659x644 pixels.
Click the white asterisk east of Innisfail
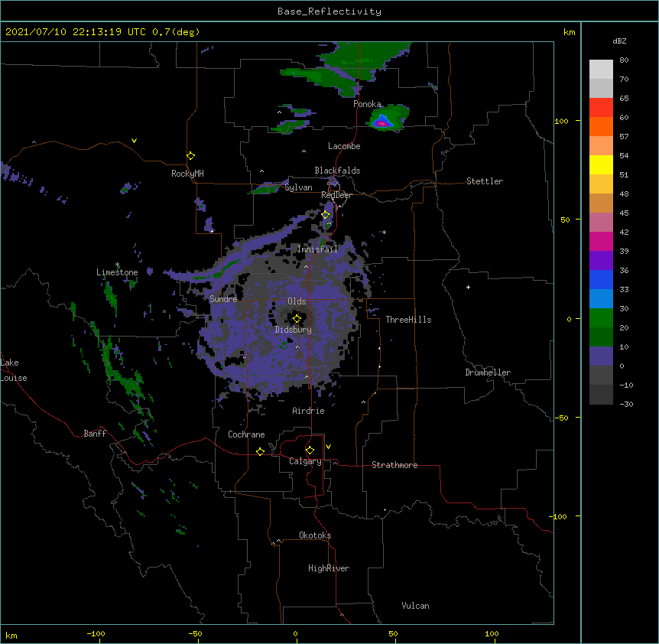(384, 233)
